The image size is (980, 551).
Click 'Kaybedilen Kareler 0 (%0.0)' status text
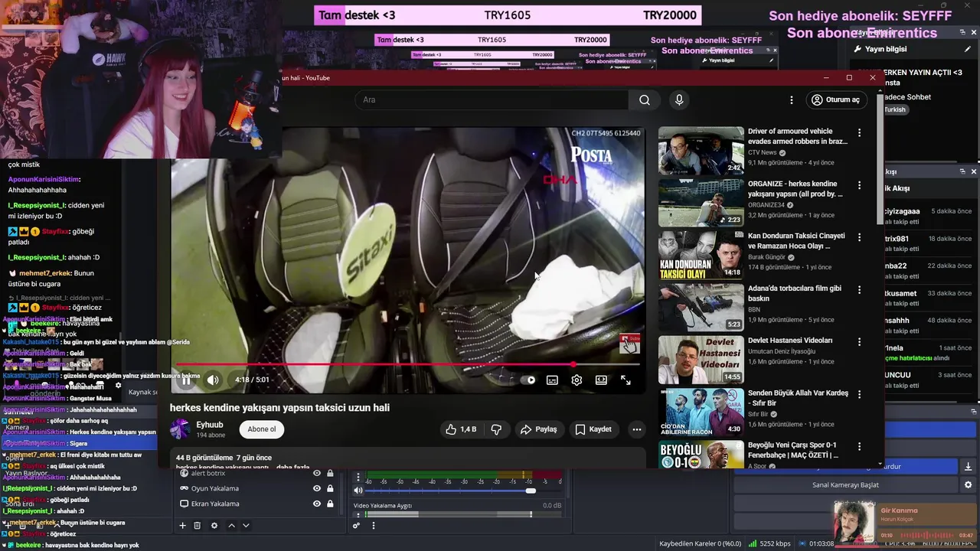(x=700, y=544)
